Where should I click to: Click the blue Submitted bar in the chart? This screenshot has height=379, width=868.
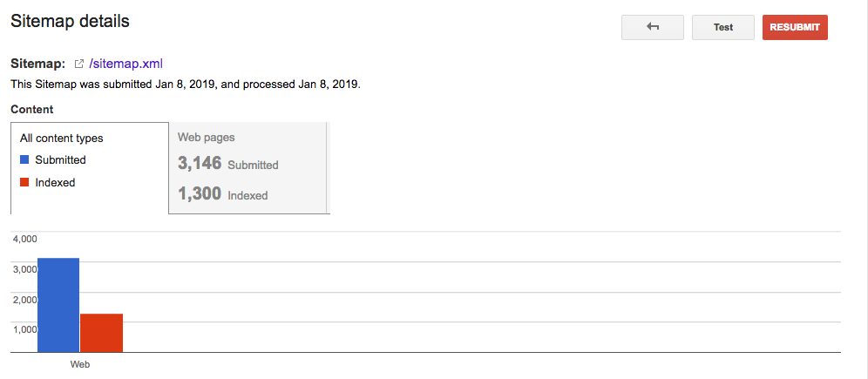[x=58, y=305]
